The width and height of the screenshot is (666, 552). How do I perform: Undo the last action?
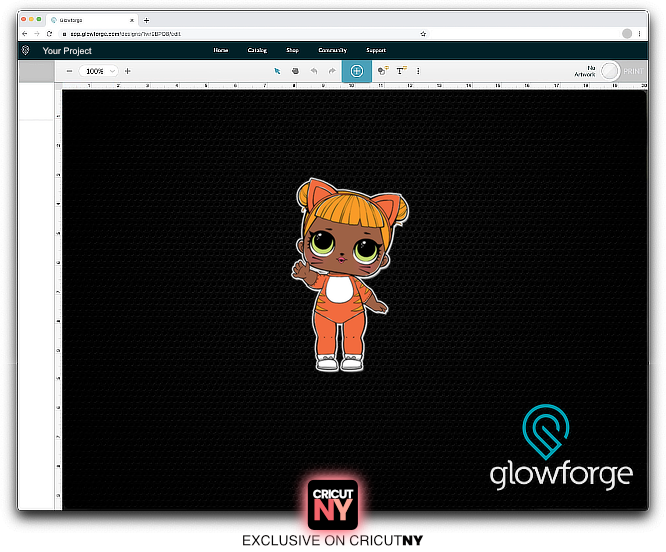pyautogui.click(x=314, y=71)
